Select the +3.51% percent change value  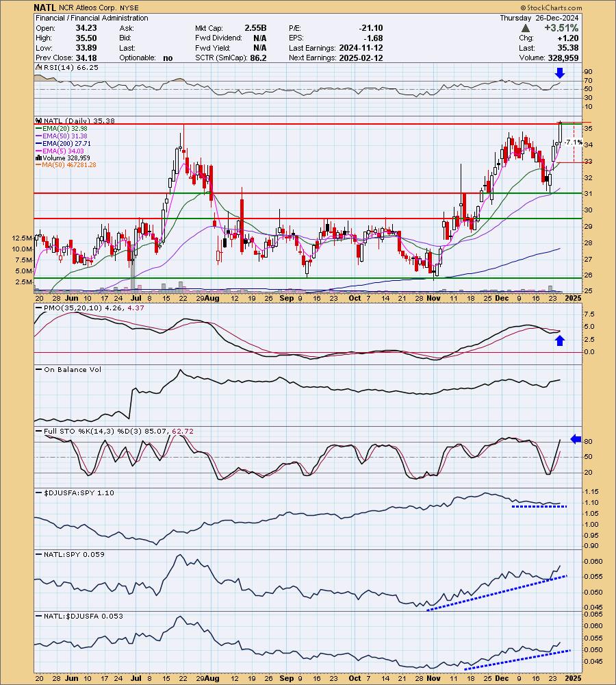(561, 28)
